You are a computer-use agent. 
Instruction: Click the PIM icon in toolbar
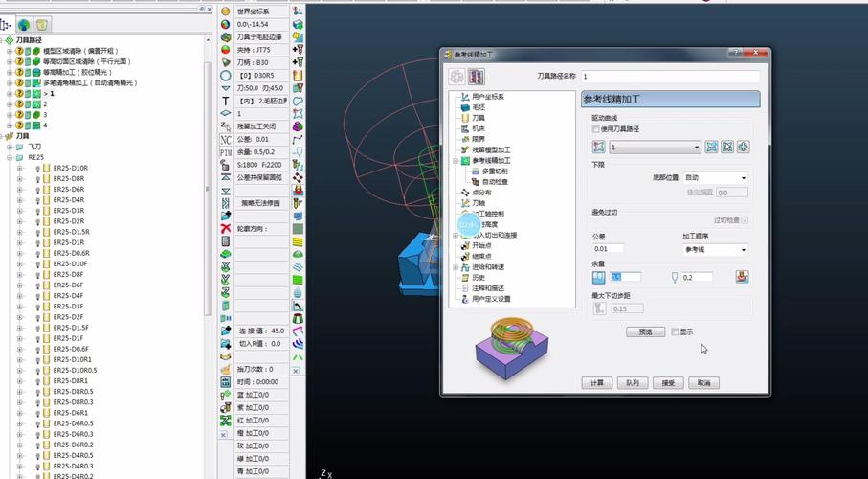click(x=225, y=152)
